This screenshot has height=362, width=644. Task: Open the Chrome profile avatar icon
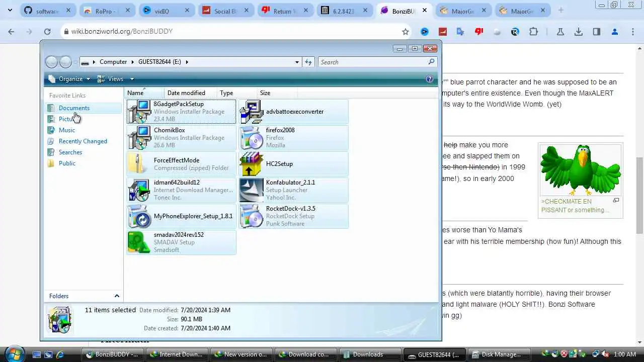click(x=614, y=31)
